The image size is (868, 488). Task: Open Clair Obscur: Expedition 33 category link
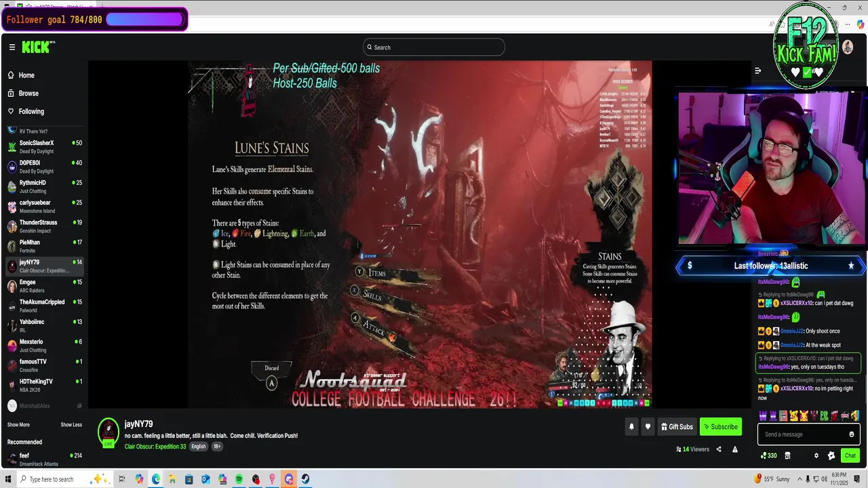[x=155, y=447]
